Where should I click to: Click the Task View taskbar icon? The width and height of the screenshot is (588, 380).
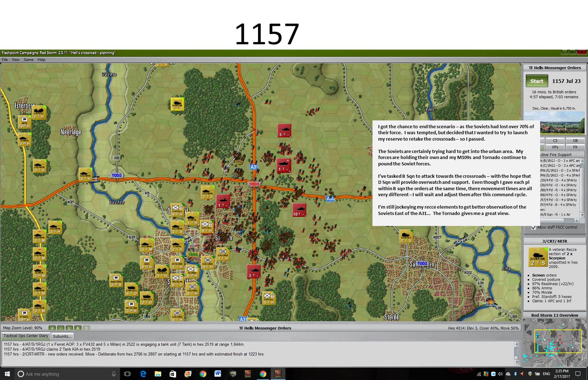(x=128, y=374)
